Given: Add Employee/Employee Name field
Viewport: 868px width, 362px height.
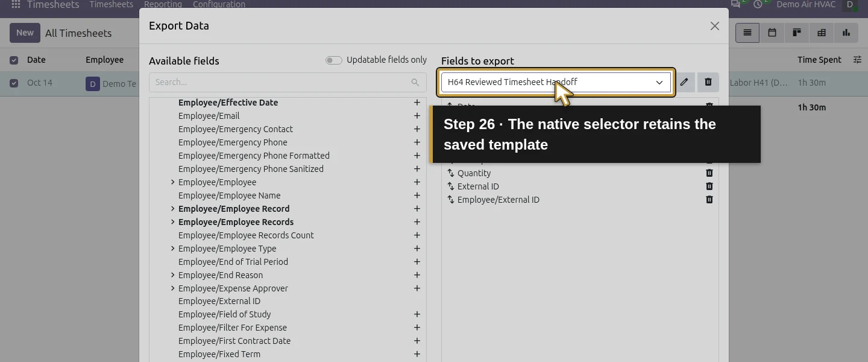Looking at the screenshot, I should point(417,195).
